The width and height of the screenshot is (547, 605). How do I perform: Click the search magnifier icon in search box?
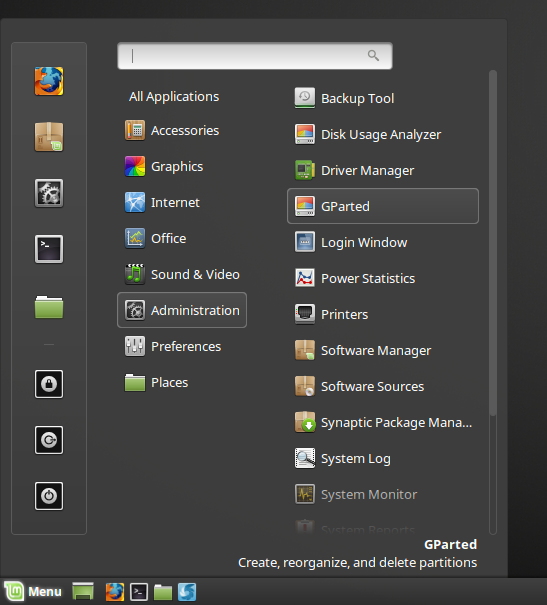373,56
